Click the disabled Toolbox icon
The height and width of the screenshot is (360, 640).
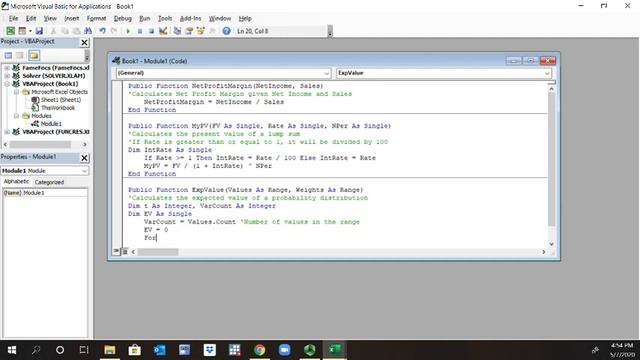[212, 31]
